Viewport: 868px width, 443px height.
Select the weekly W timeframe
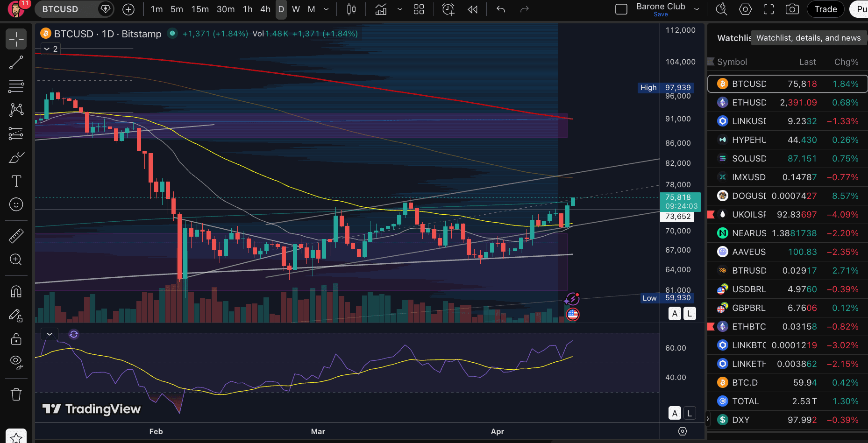[x=296, y=9]
